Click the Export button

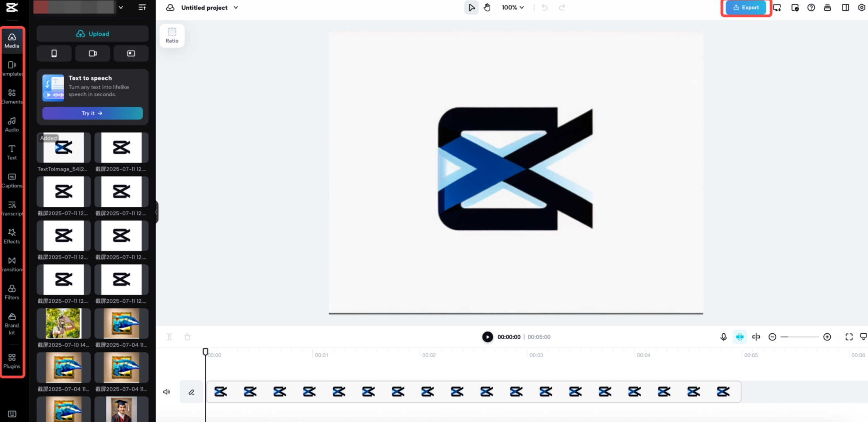pyautogui.click(x=746, y=7)
